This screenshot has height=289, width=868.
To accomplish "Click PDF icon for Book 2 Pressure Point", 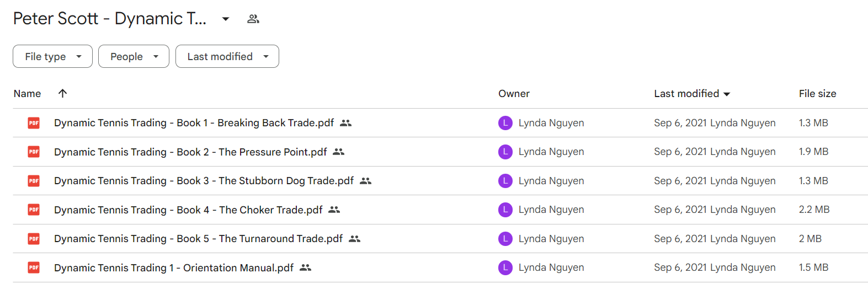I will (x=34, y=152).
